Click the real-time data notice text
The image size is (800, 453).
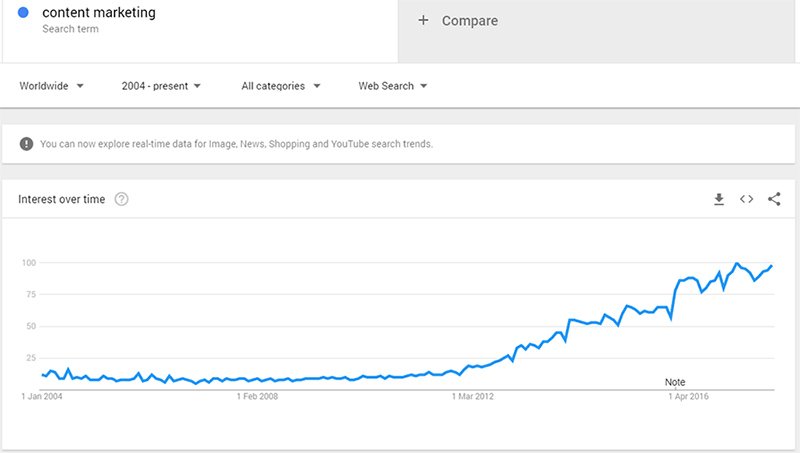coord(236,144)
